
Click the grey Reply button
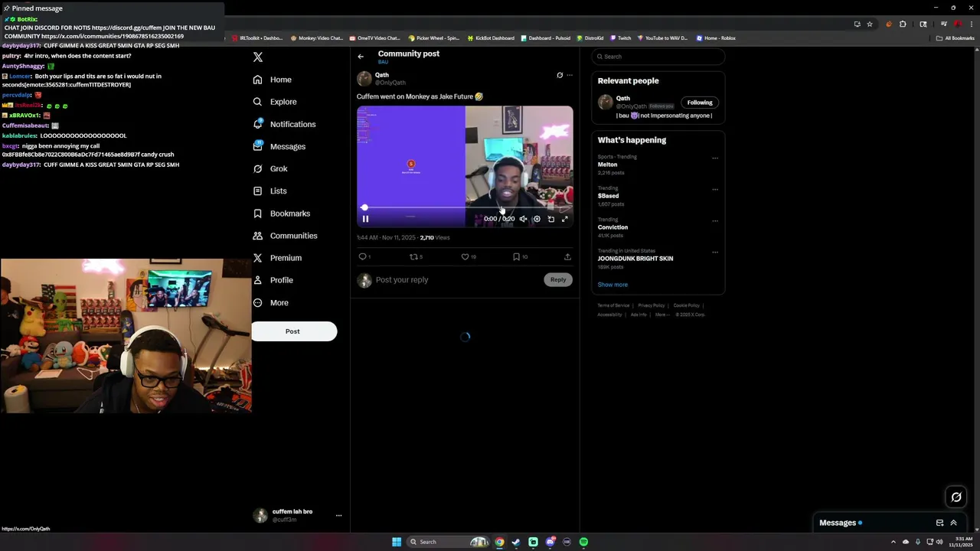tap(558, 280)
